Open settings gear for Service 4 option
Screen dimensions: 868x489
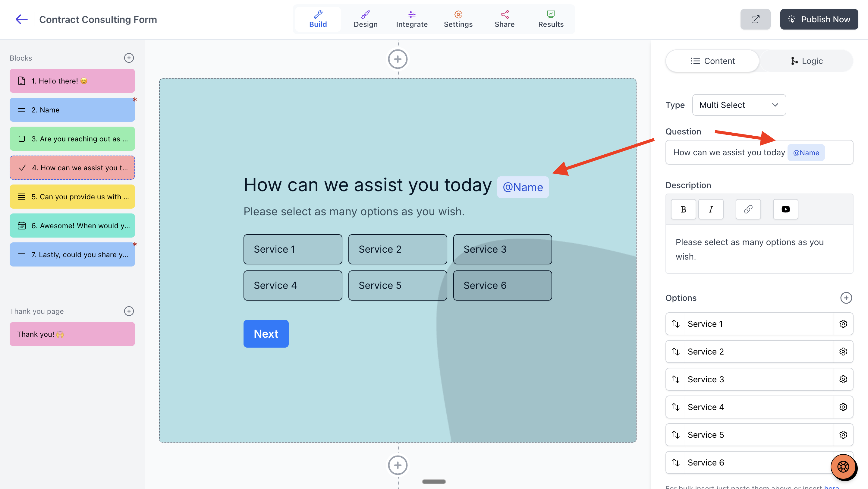click(843, 407)
